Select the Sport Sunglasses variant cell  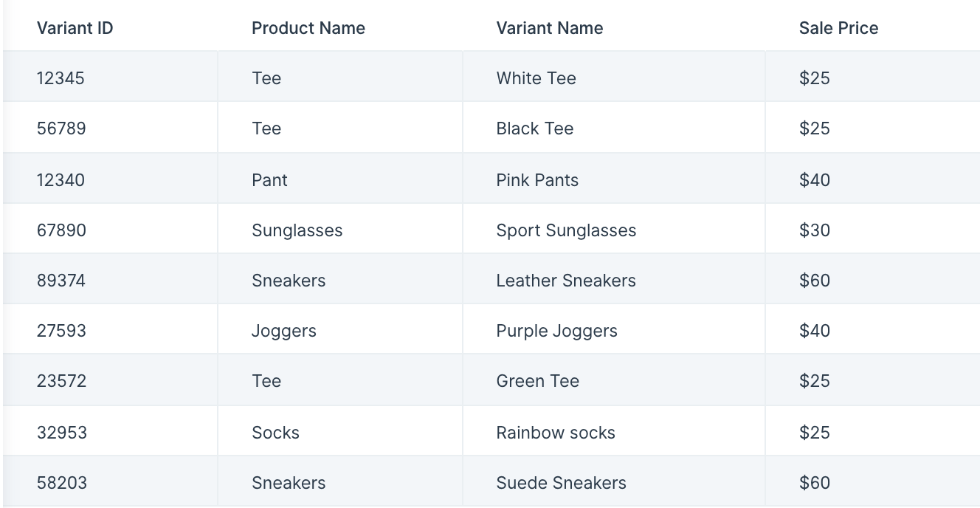tap(566, 230)
